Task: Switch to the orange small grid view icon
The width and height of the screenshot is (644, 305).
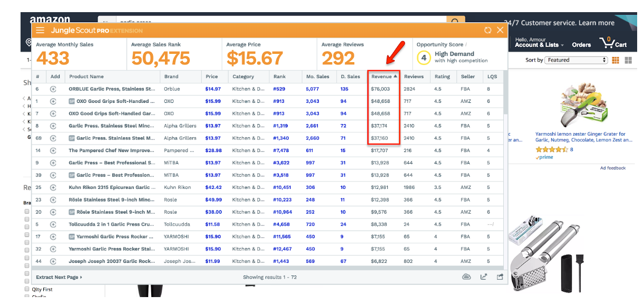Action: coord(616,60)
